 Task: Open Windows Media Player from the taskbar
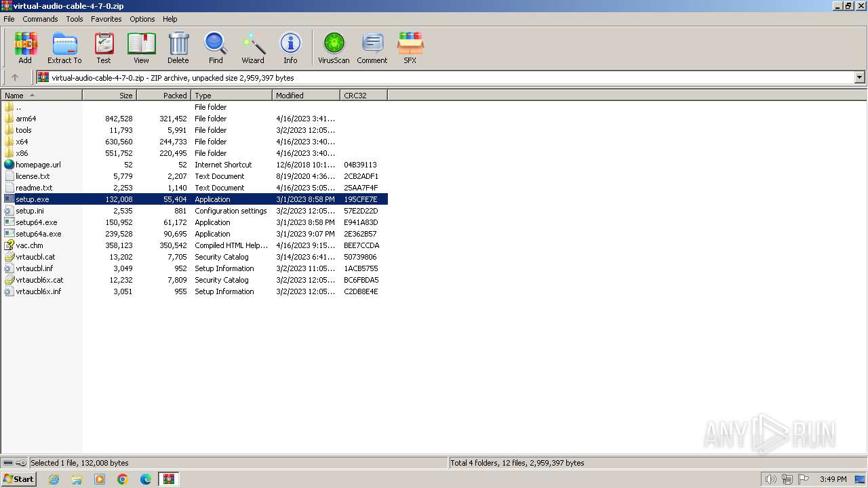click(x=100, y=479)
